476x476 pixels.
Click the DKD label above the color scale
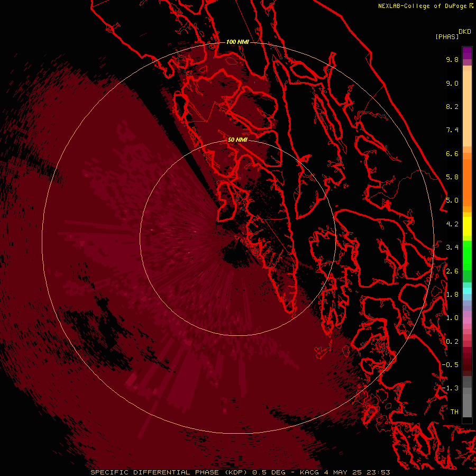[x=465, y=32]
